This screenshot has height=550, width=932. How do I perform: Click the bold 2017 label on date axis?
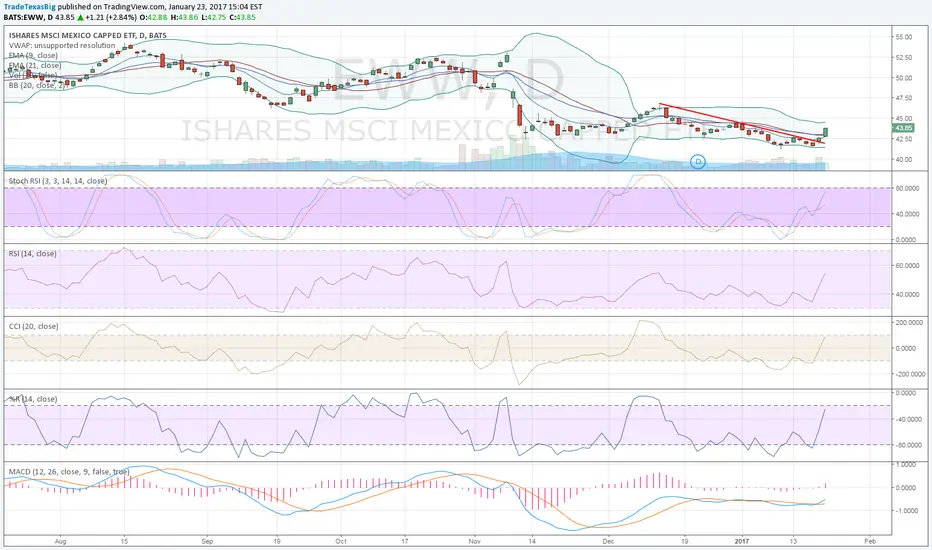coord(742,542)
